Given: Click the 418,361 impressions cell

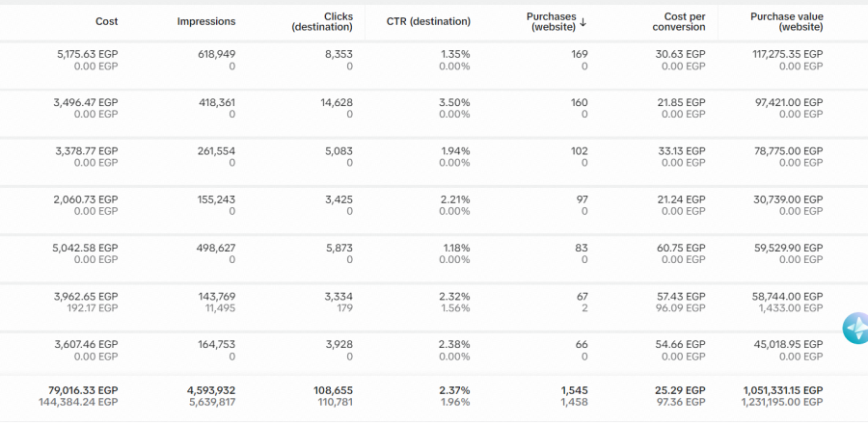Looking at the screenshot, I should [x=216, y=102].
